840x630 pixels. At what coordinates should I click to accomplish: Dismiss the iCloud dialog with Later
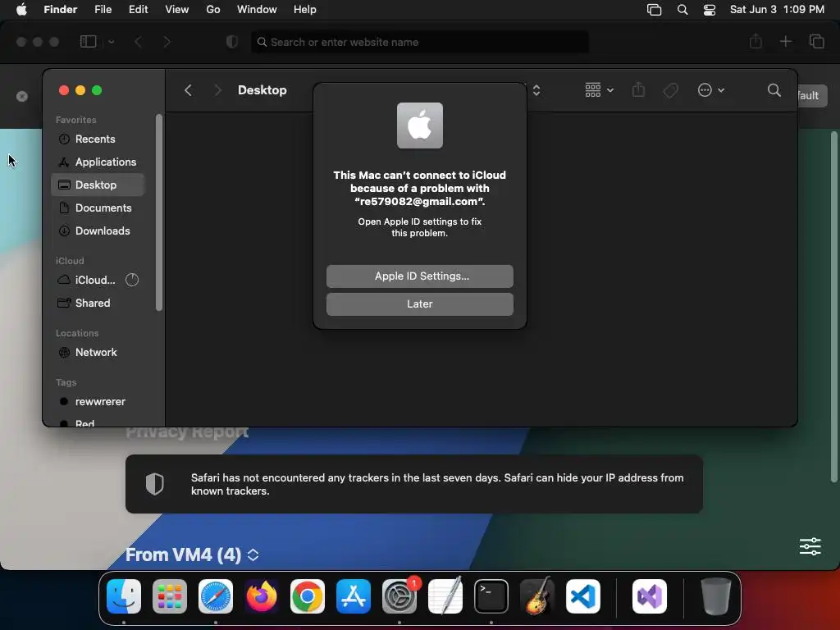pyautogui.click(x=419, y=304)
